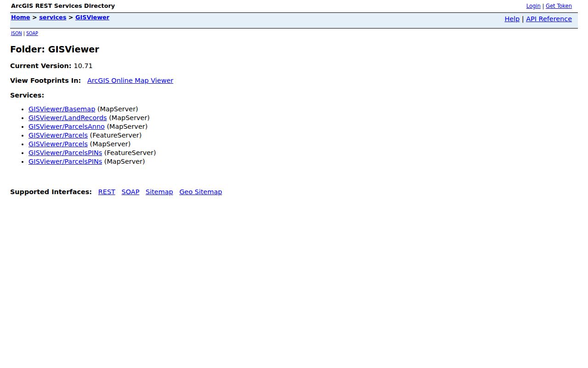588x368 pixels.
Task: Click the Services: label
Action: 27,95
